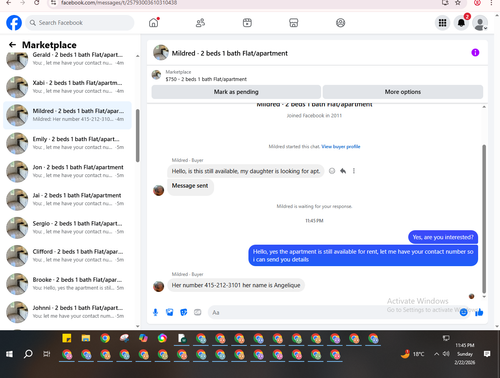Open the Windows action center notification icon
Viewport: 500px width, 378px height.
[487, 354]
